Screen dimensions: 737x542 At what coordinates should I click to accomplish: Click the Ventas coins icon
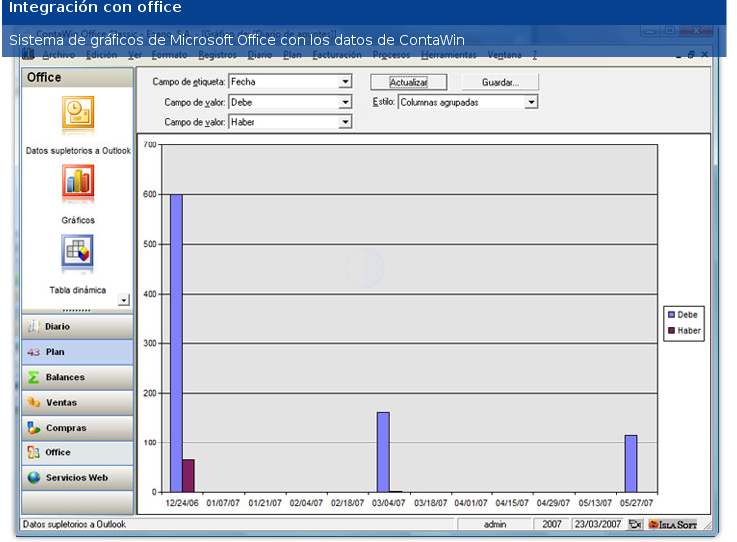33,402
